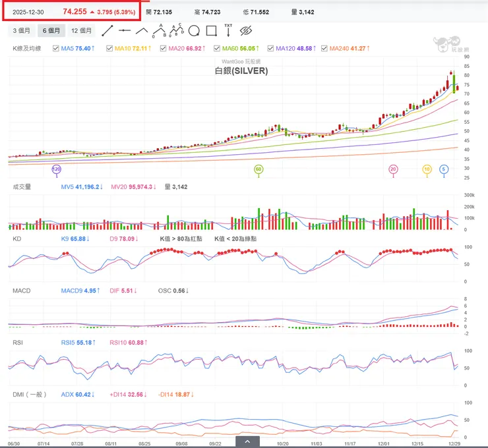This screenshot has width=488, height=448.
Task: Click the date 2025-12-30
Action: click(28, 12)
